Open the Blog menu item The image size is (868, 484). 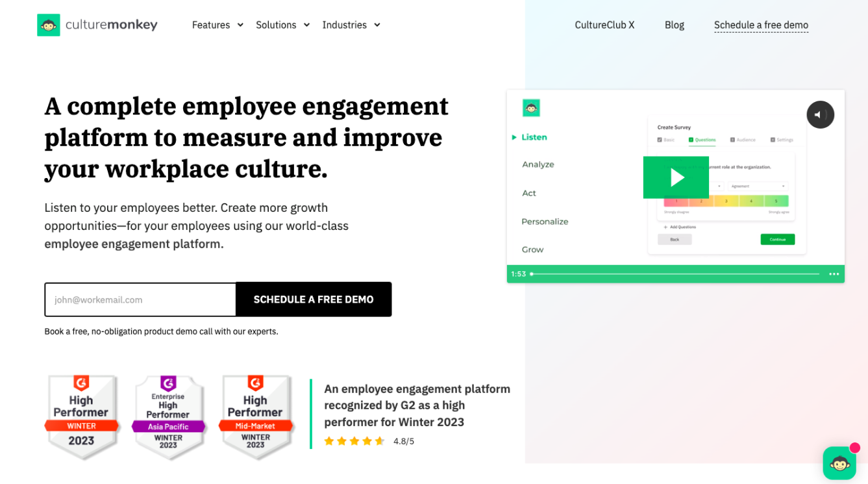pos(674,25)
